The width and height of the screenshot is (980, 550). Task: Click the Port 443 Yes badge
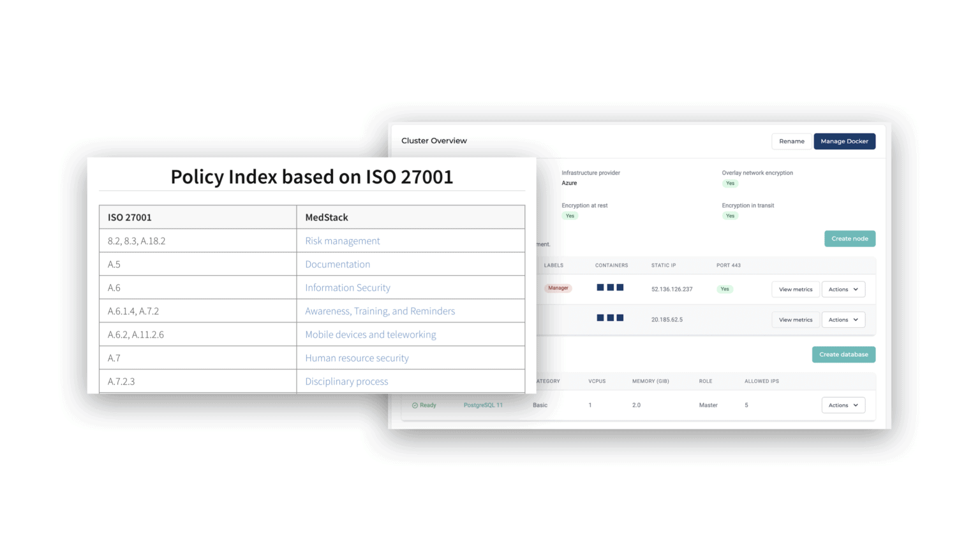point(725,289)
